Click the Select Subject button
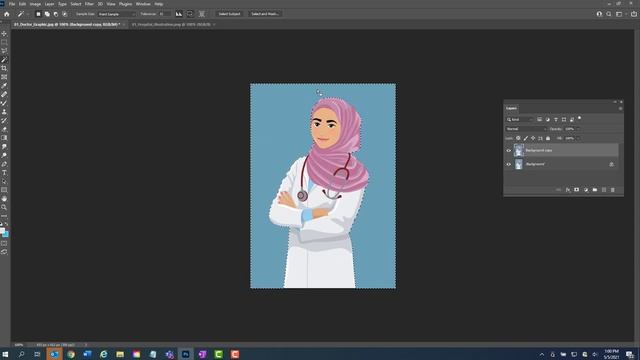Image resolution: width=640 pixels, height=360 pixels. tap(229, 14)
